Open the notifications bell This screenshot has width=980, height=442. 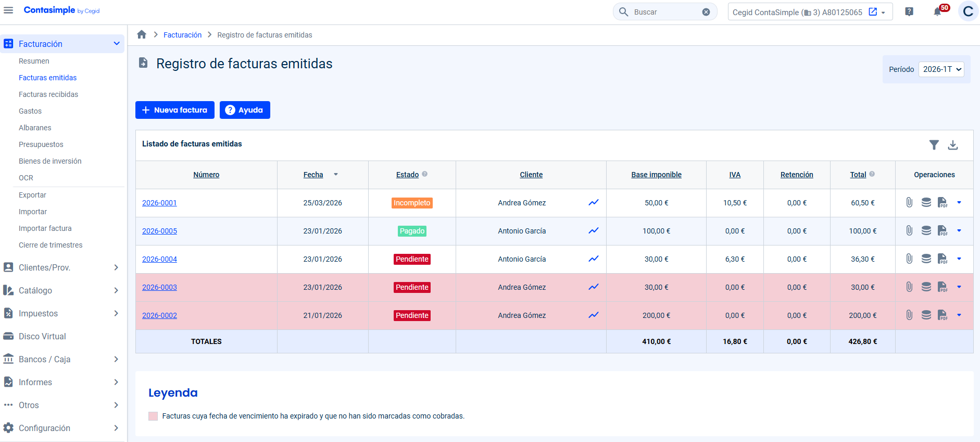[x=937, y=12]
